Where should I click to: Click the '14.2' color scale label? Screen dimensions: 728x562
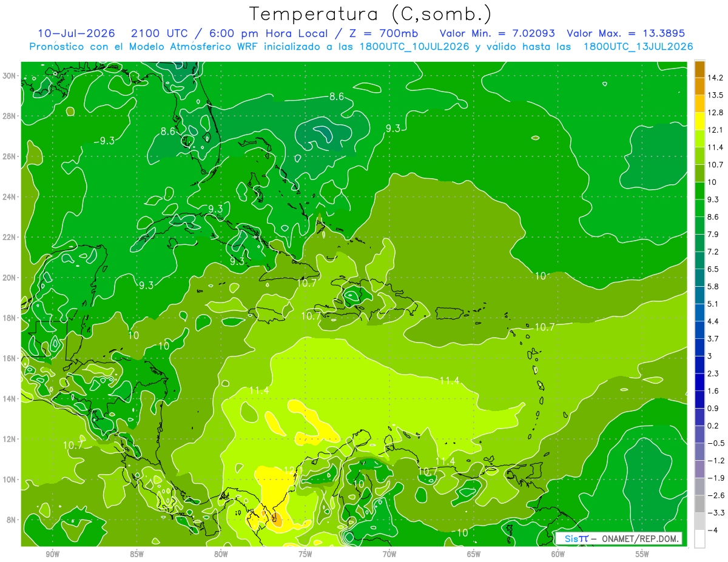click(715, 78)
